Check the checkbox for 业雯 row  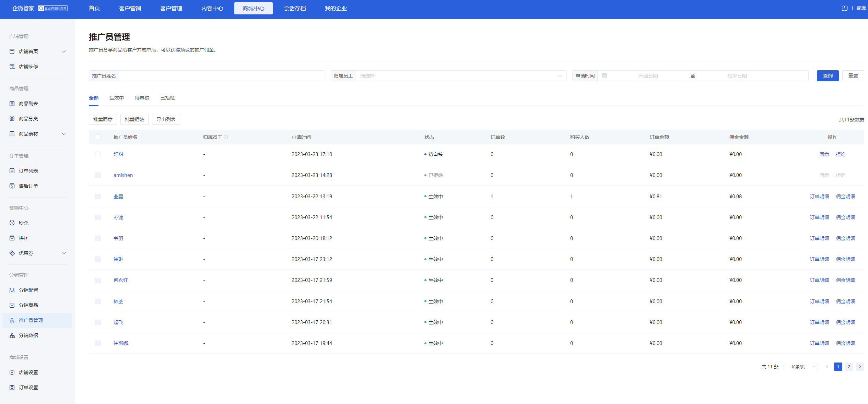pyautogui.click(x=98, y=197)
